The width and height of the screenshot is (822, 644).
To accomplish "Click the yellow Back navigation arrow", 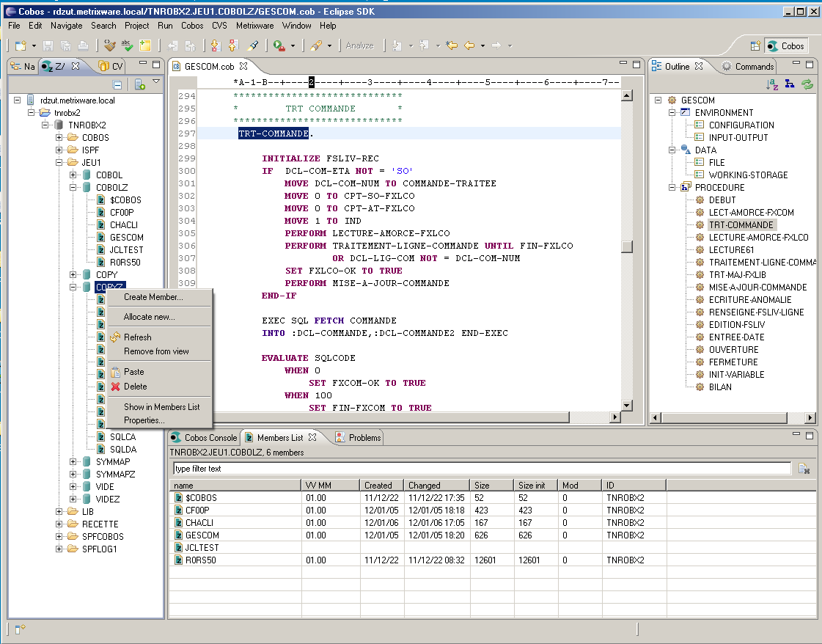I will pyautogui.click(x=469, y=45).
